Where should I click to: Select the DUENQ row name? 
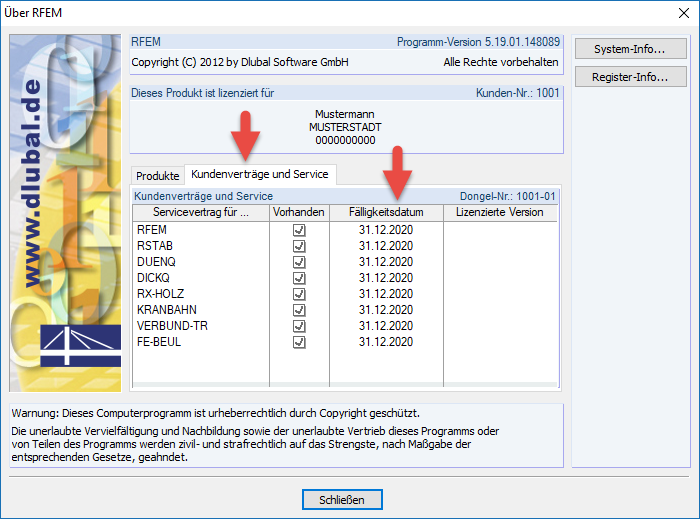pyautogui.click(x=156, y=262)
